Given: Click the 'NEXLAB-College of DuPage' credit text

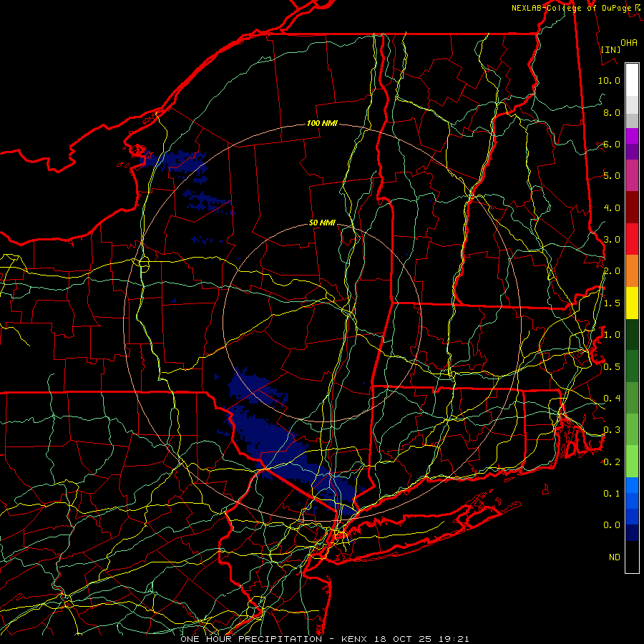Looking at the screenshot, I should click(571, 8).
